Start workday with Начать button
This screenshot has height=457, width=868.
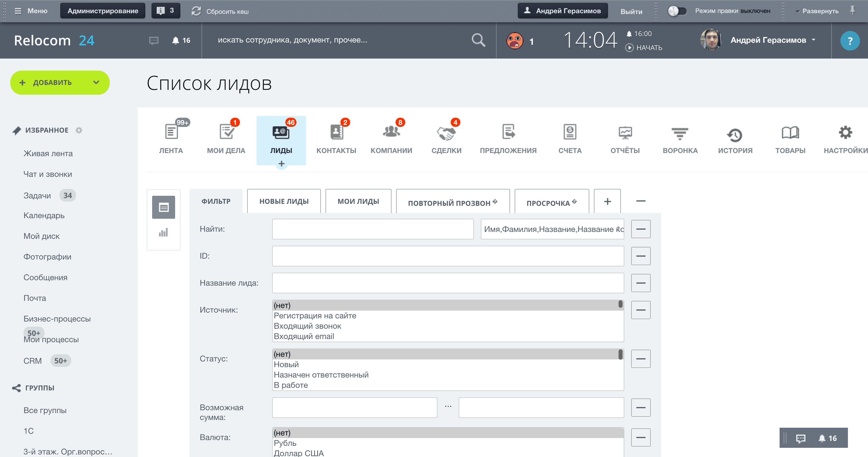coord(644,48)
